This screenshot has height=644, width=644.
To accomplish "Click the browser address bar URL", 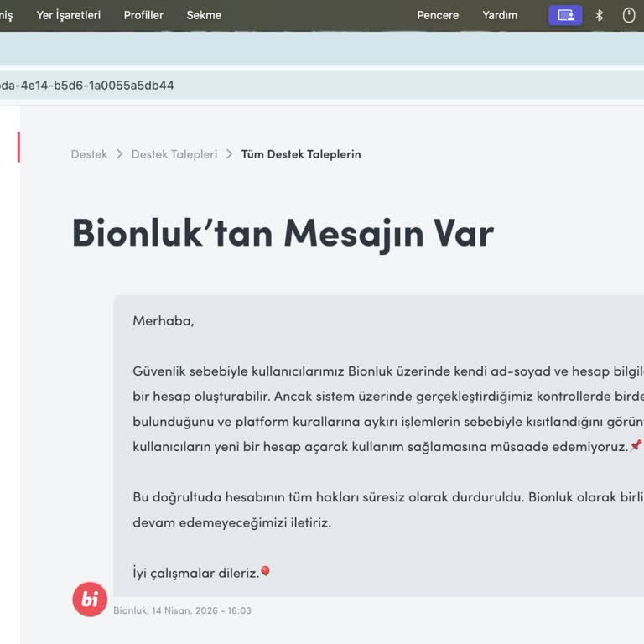I will (86, 86).
